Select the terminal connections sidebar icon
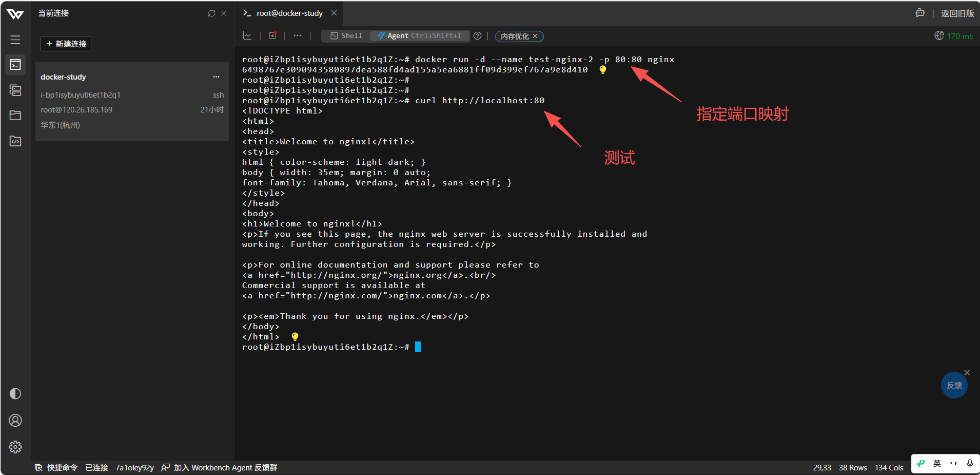 tap(15, 65)
